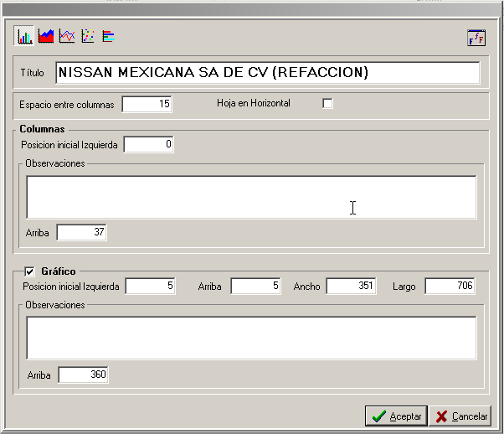Select the horizontal bar chart icon
This screenshot has height=434, width=504.
[x=108, y=36]
